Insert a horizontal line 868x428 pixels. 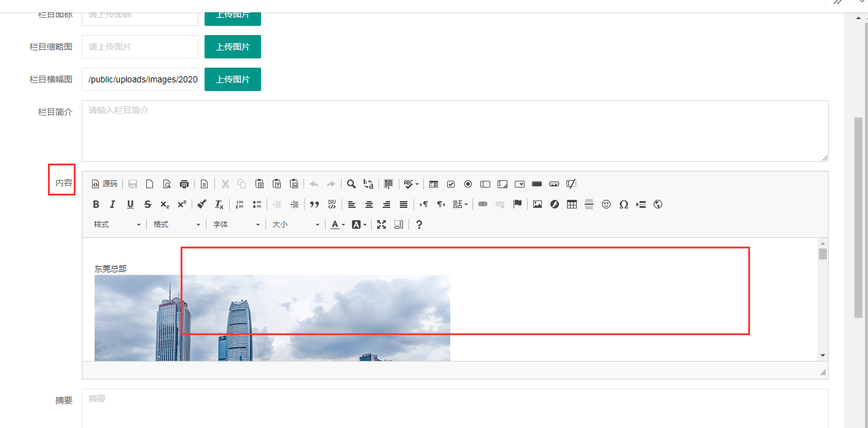[x=589, y=204]
